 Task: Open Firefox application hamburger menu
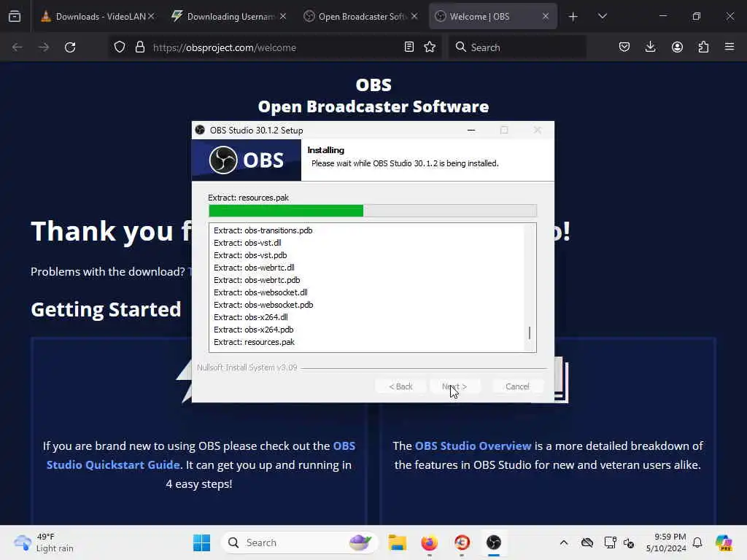tap(729, 47)
